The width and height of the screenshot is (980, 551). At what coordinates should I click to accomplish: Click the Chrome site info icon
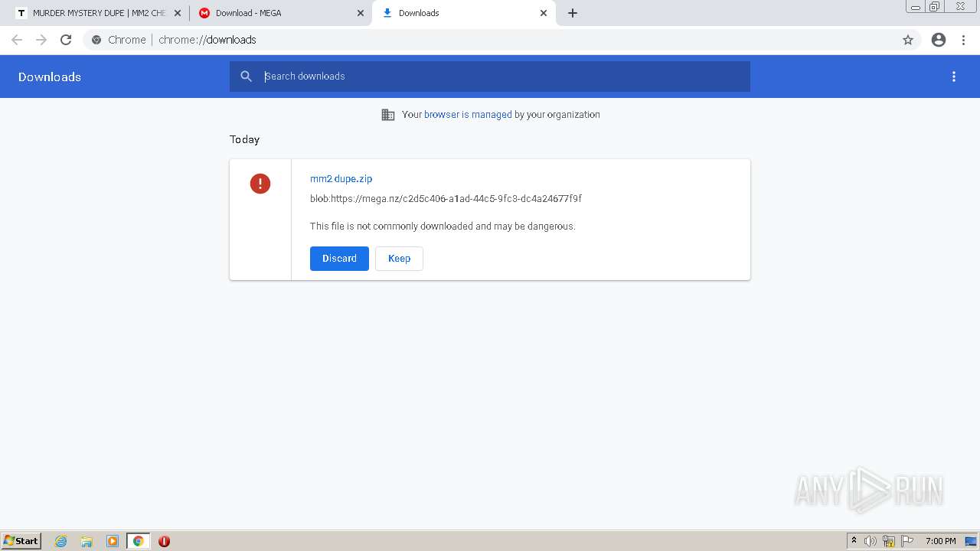coord(96,40)
